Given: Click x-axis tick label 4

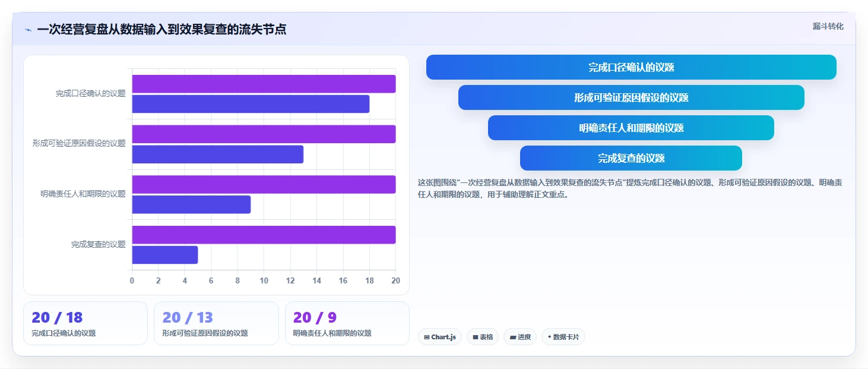Looking at the screenshot, I should [x=185, y=280].
